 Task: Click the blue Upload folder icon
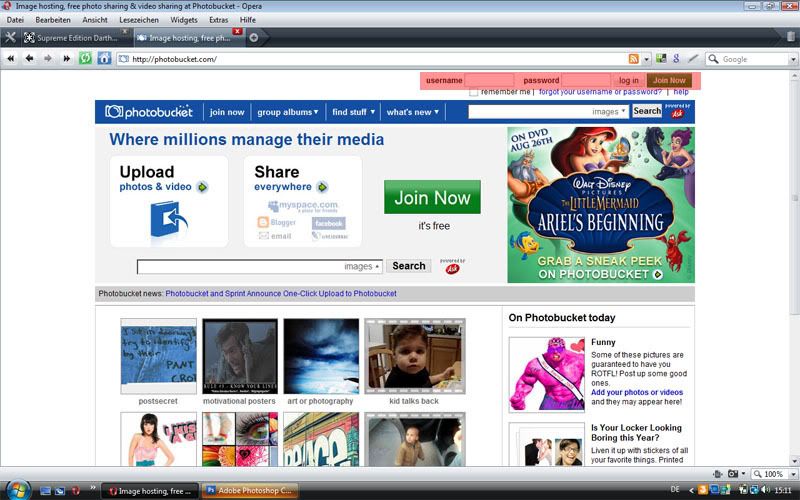pos(169,219)
